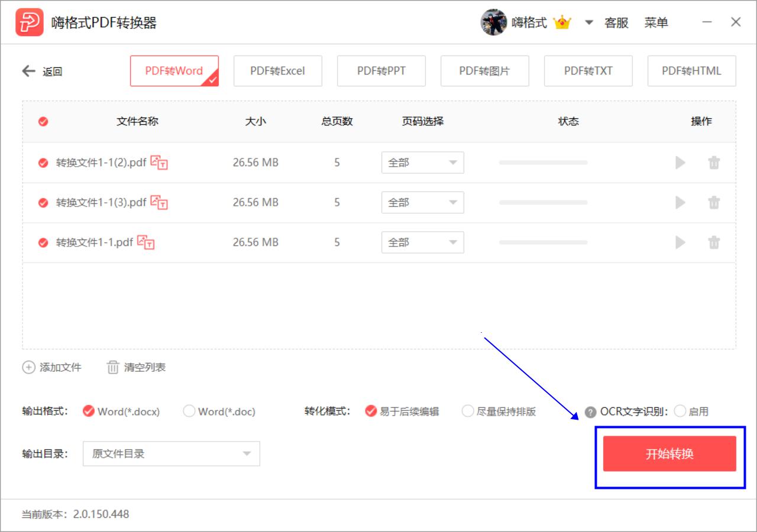
Task: Click the 开始转换 button
Action: [x=669, y=454]
